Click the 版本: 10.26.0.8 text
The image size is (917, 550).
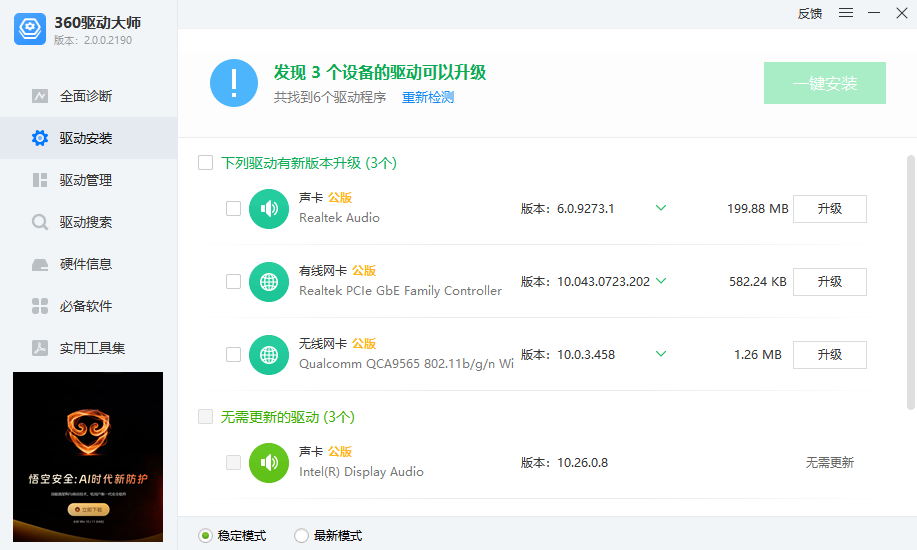point(564,463)
